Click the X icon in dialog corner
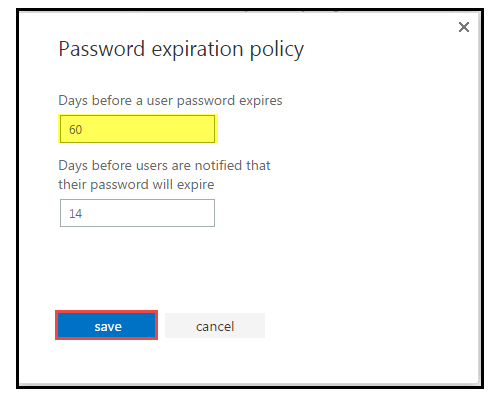Screen dimensions: 489x395 [x=464, y=27]
